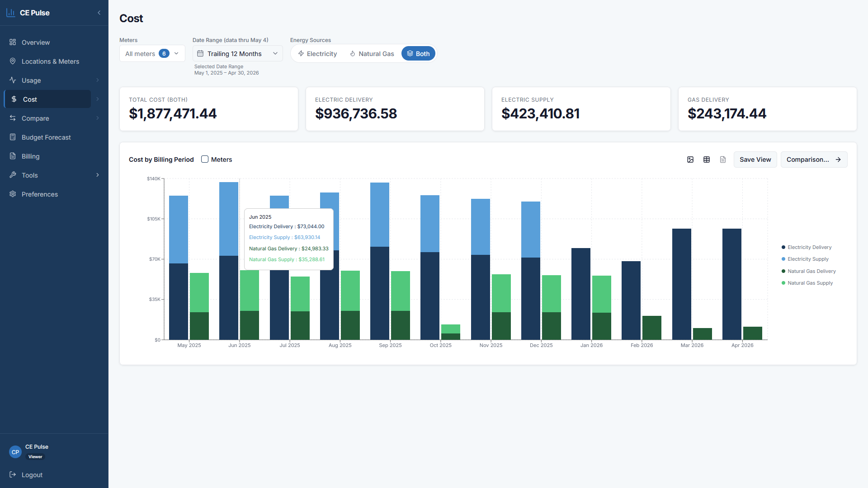Collapse sidebar with the chevron icon

point(99,13)
